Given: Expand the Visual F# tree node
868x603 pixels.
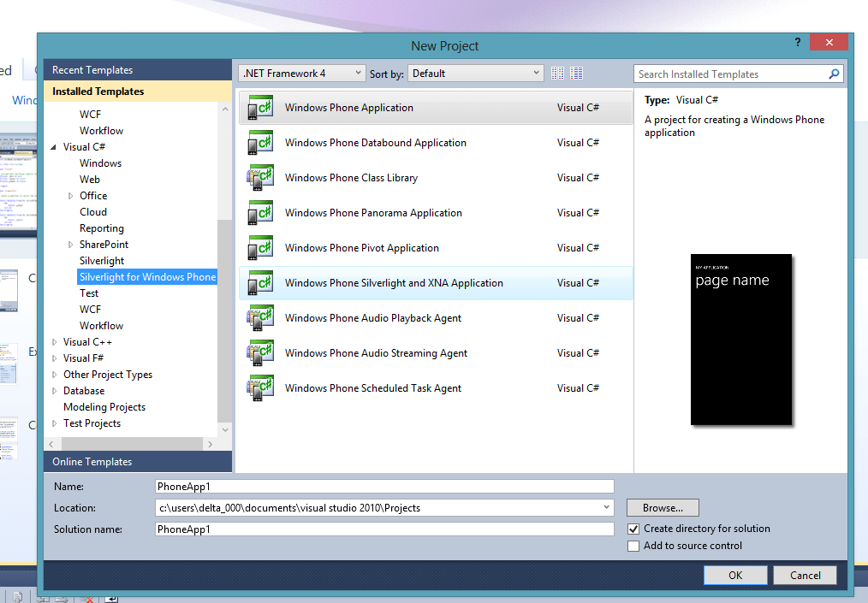Looking at the screenshot, I should [x=54, y=358].
